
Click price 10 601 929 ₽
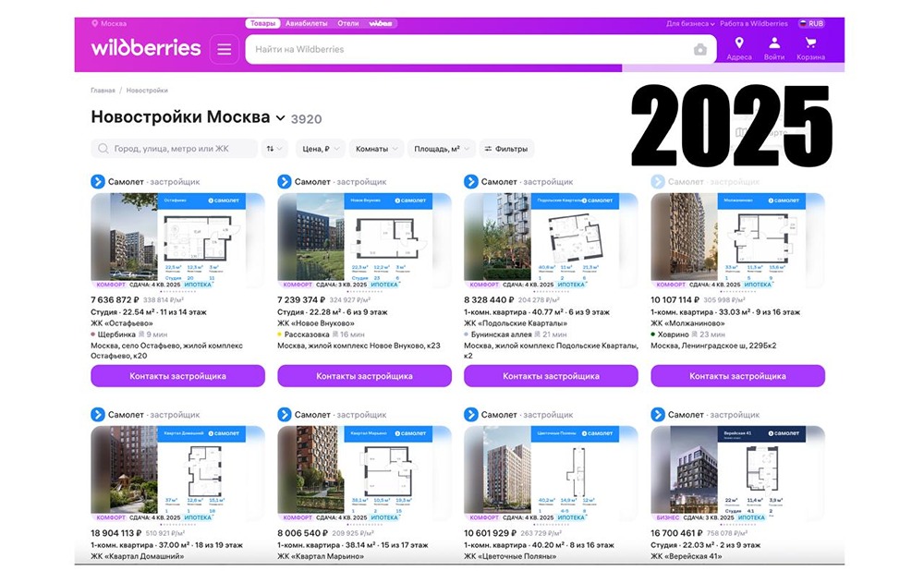click(x=491, y=533)
